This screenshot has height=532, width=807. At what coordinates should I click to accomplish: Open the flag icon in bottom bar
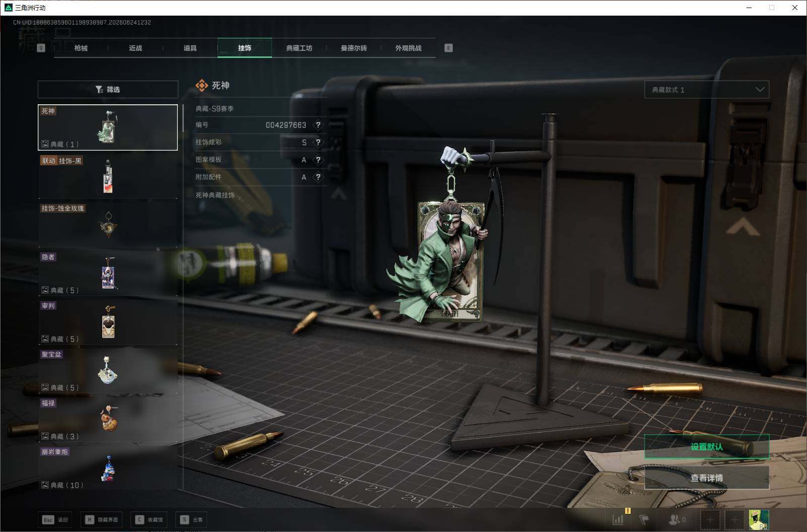click(644, 519)
